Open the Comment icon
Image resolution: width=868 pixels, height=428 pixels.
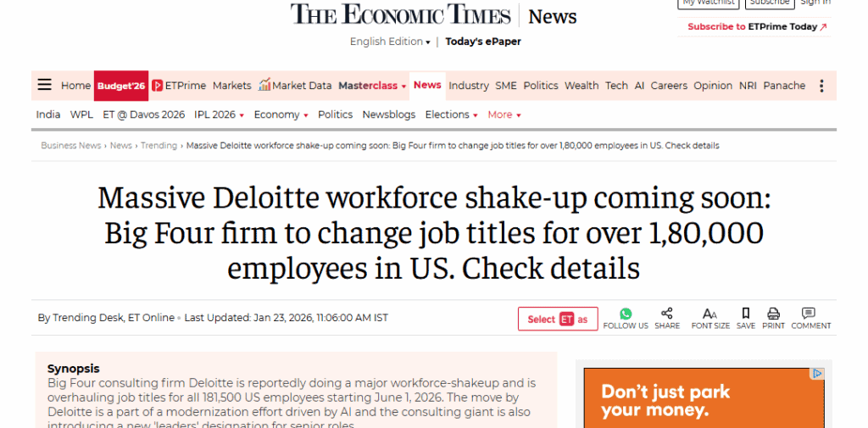pos(809,314)
